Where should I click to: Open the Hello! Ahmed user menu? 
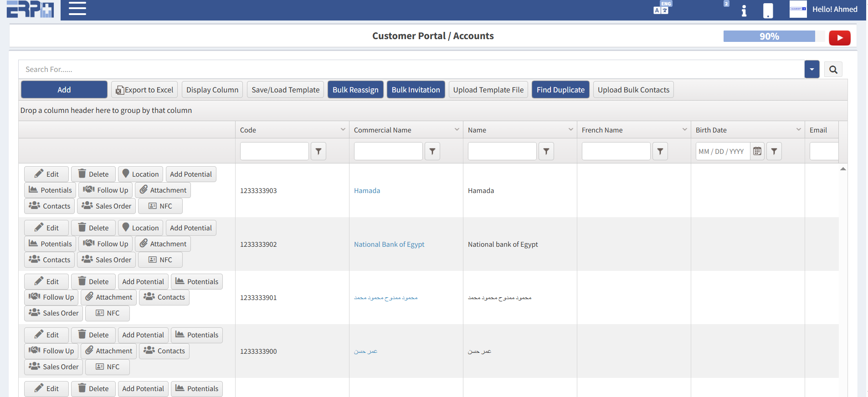tap(834, 9)
